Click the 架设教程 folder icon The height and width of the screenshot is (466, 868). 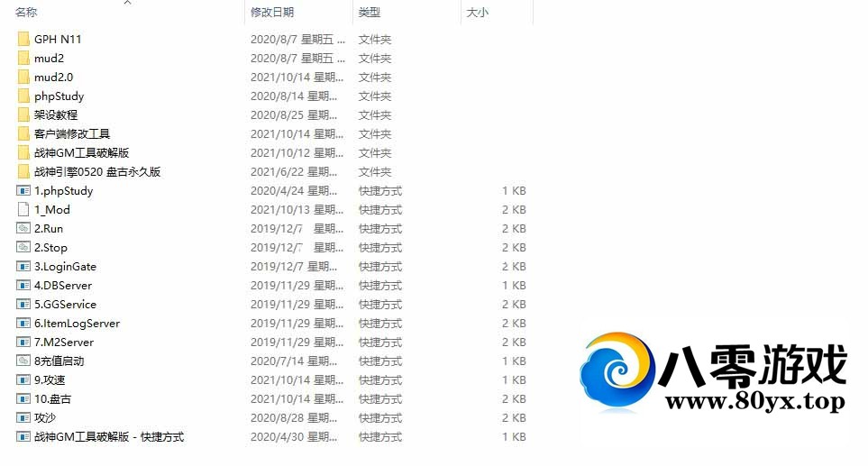[x=23, y=114]
